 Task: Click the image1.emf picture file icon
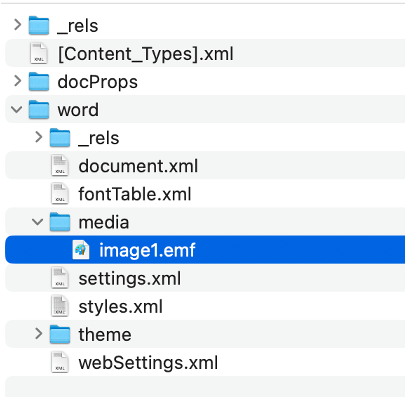tap(81, 250)
